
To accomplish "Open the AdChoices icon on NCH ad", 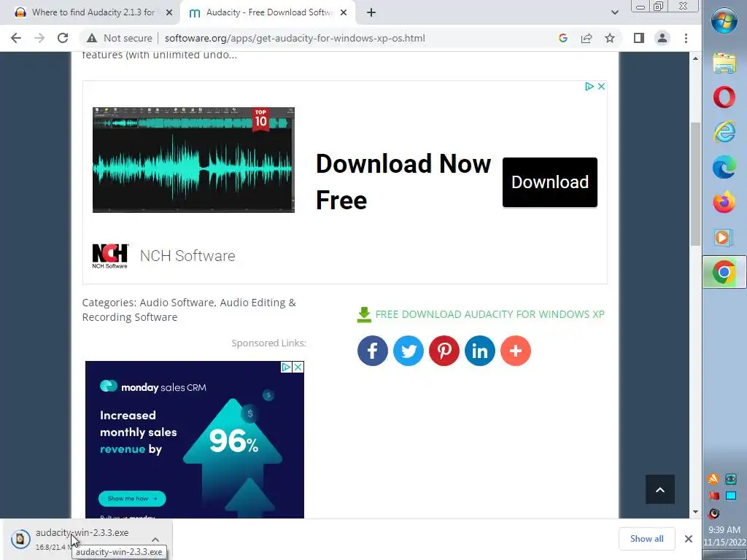I will click(589, 86).
